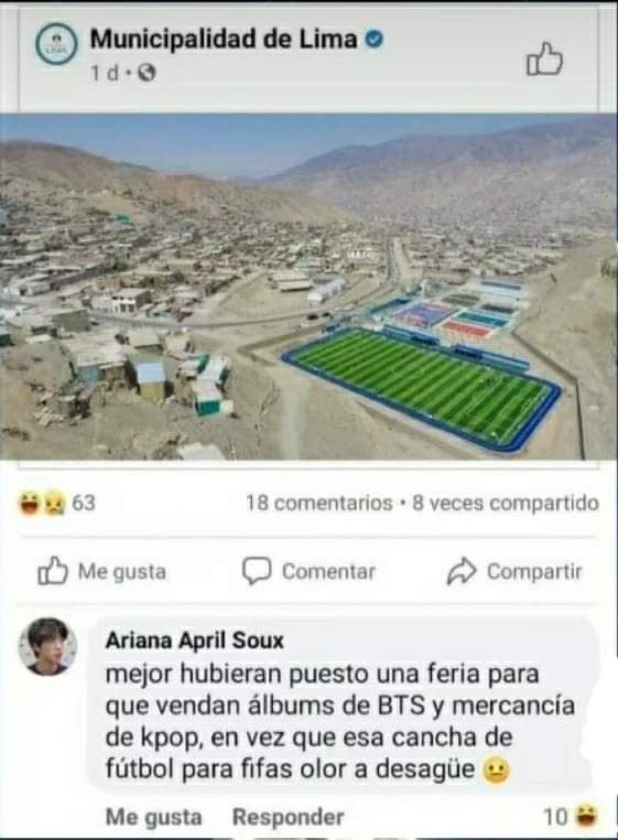This screenshot has width=618, height=840.
Task: Open the Municipalidad de Lima profile picture
Action: coord(57,44)
